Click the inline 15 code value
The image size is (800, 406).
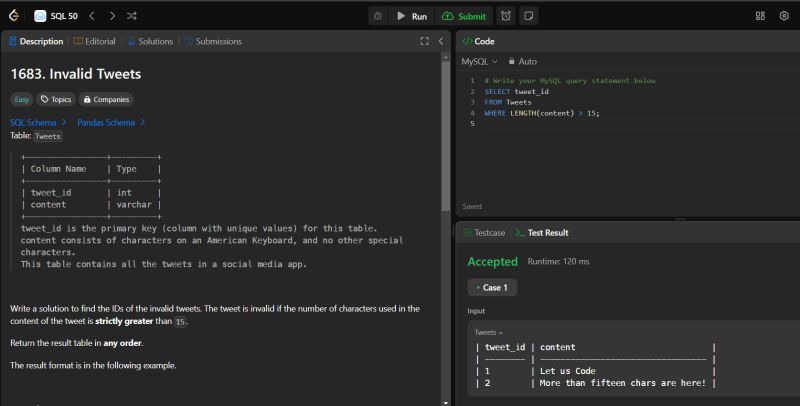180,322
